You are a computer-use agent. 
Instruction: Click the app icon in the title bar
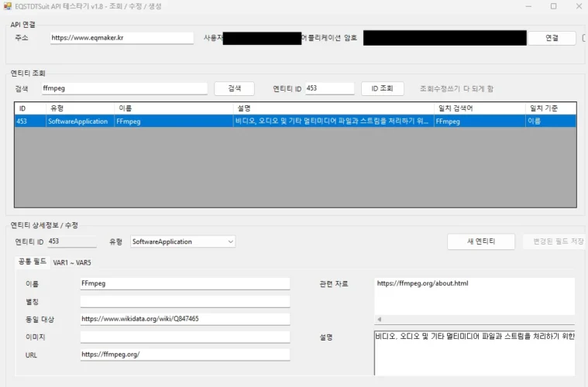[x=8, y=6]
